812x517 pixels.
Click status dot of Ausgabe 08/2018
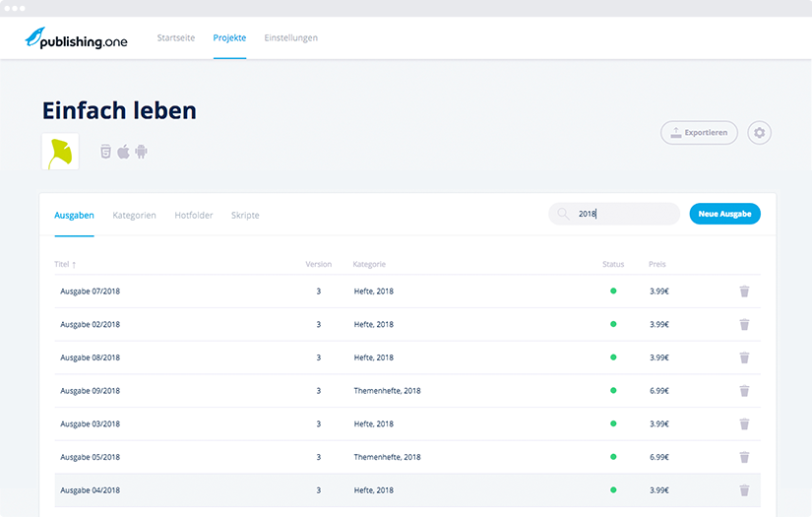(613, 357)
